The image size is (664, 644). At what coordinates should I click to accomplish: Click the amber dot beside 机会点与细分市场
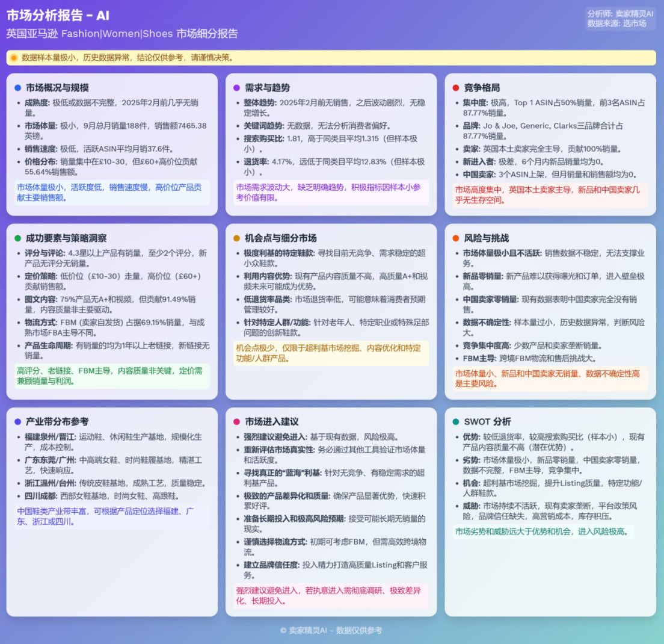237,238
